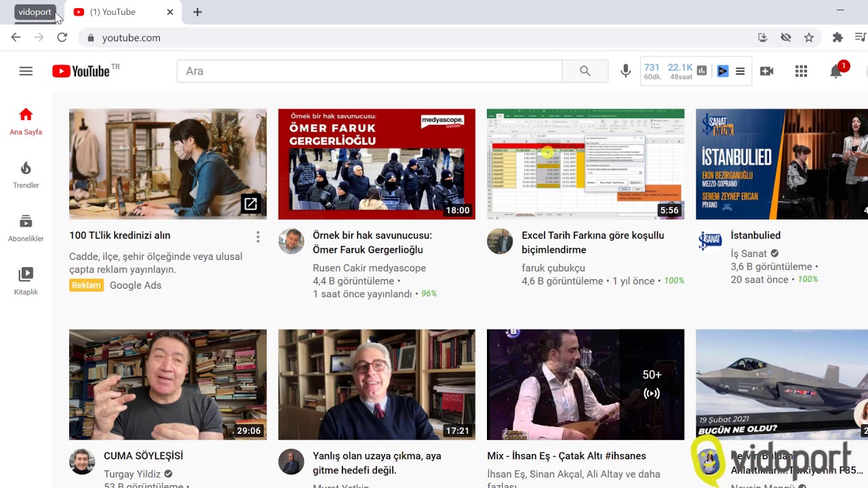Click the crossed-out eye icon in the address bar
Image resolution: width=868 pixels, height=488 pixels.
(x=785, y=38)
